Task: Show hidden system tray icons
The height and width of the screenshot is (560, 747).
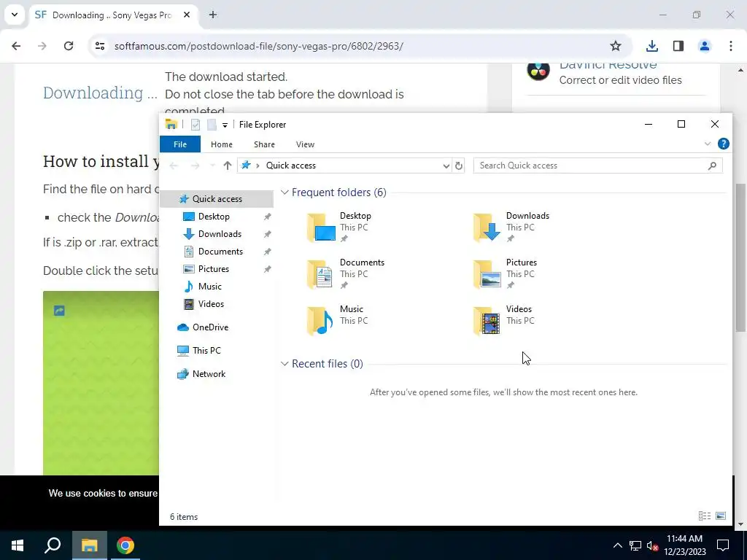Action: coord(617,545)
